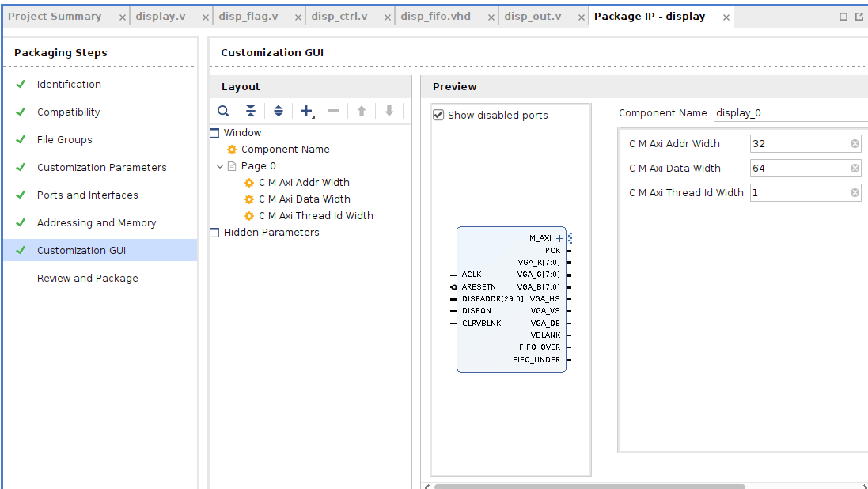Screen dimensions: 868x489
Task: Click the Component Name input field
Action: coord(790,113)
